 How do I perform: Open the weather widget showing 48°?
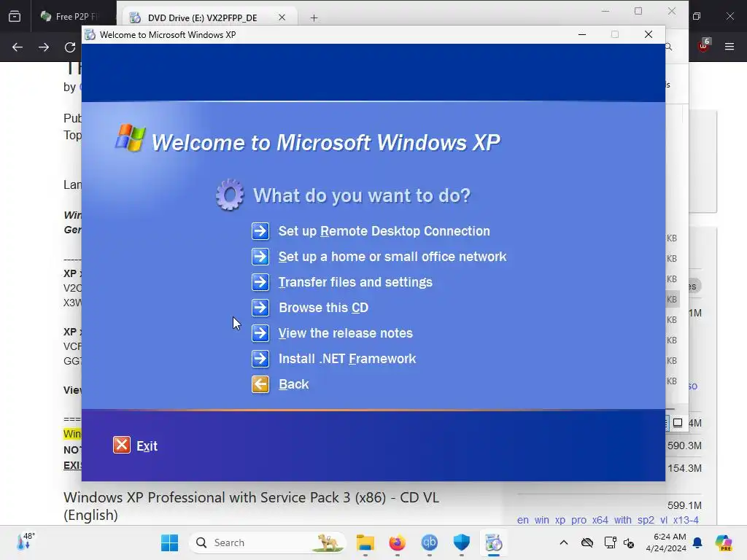26,542
